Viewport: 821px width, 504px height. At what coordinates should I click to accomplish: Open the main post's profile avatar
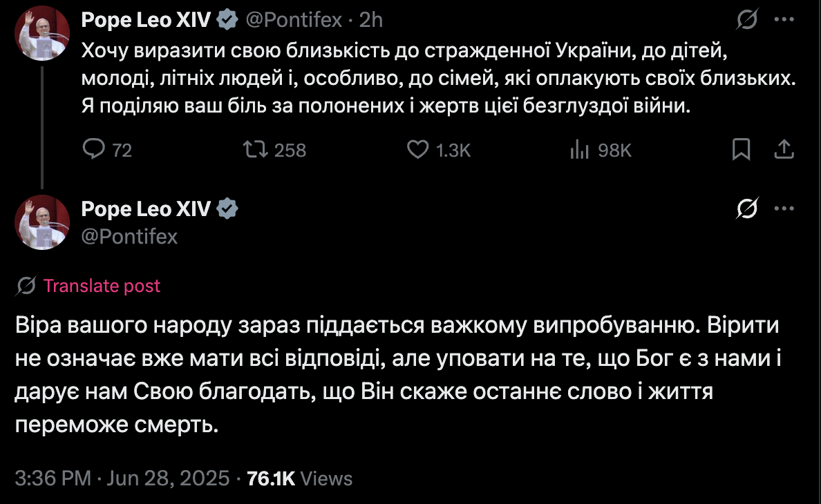[x=41, y=222]
